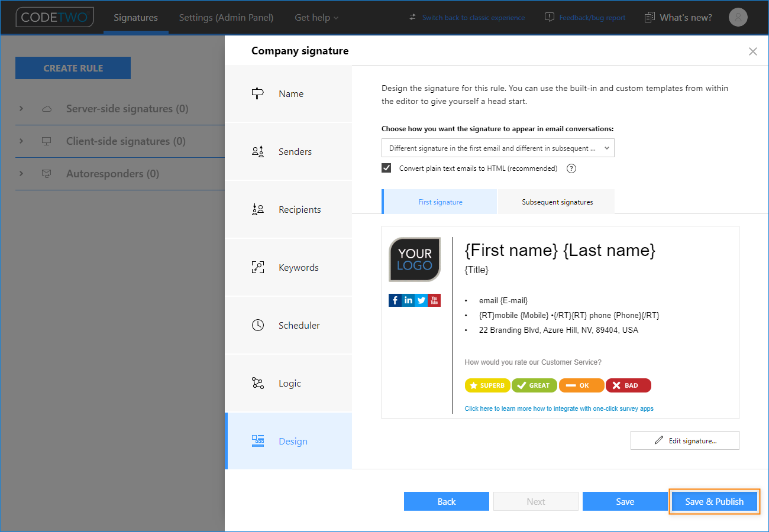Click the Recipients step people icon

pos(257,209)
